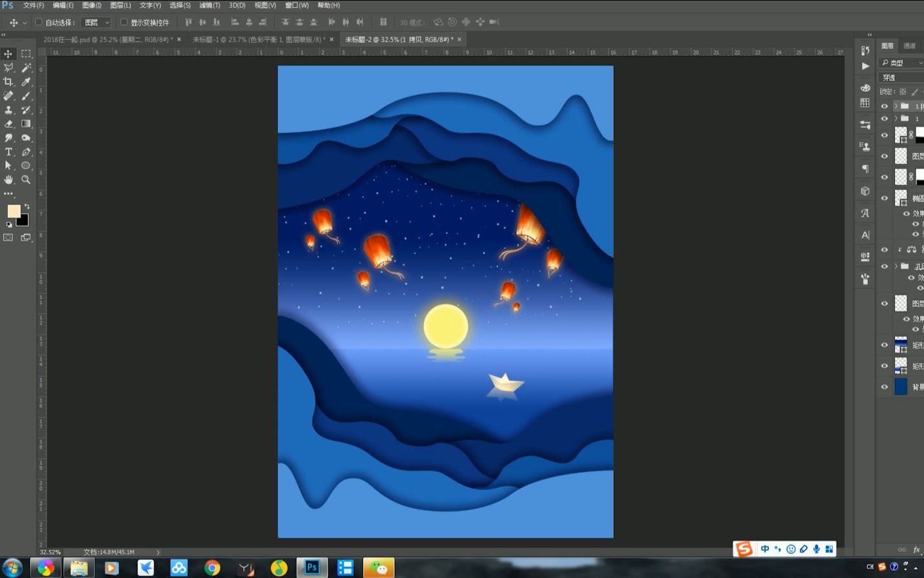Screen dimensions: 924x578
Task: Select the Hand tool
Action: point(8,180)
